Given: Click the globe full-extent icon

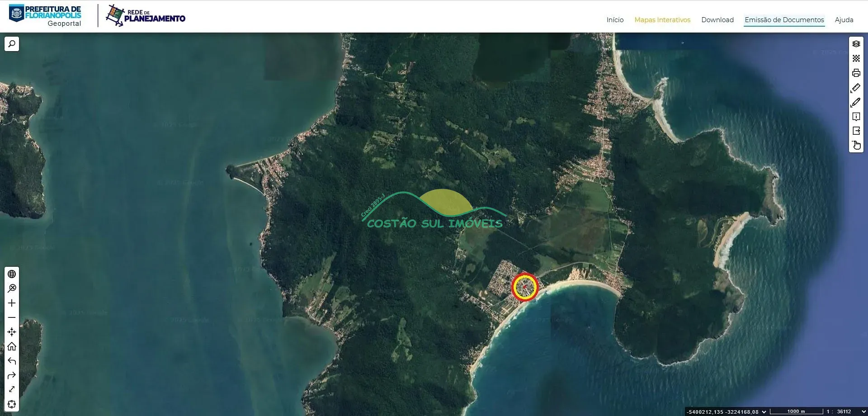Looking at the screenshot, I should pos(12,274).
